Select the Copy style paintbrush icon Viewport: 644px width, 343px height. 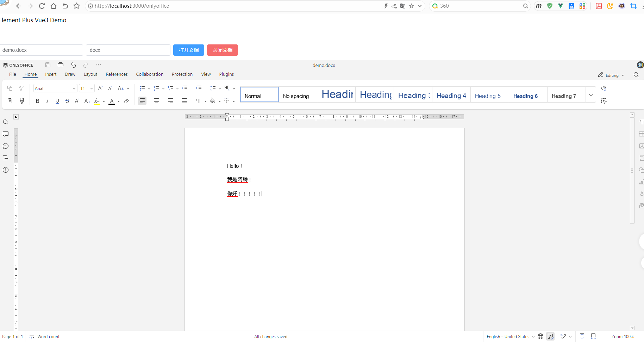(x=22, y=101)
